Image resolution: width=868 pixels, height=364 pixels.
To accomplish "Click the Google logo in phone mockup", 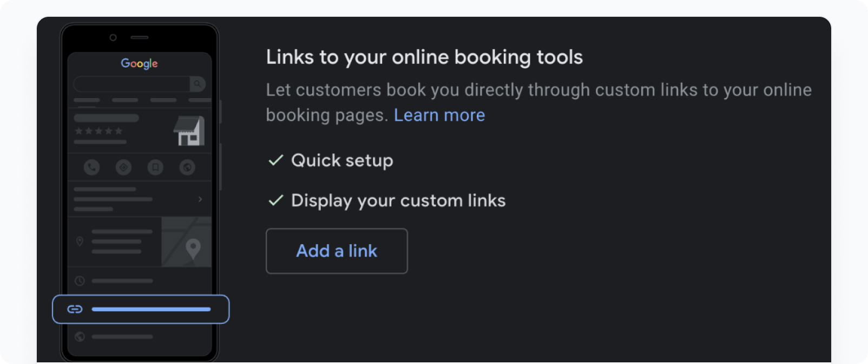I will (x=139, y=63).
